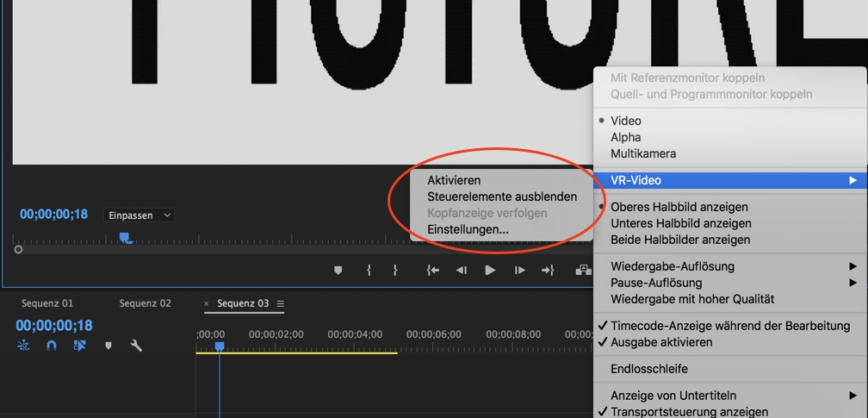Toggle nest sequence insert mode in timeline
This screenshot has width=868, height=418.
pos(23,346)
